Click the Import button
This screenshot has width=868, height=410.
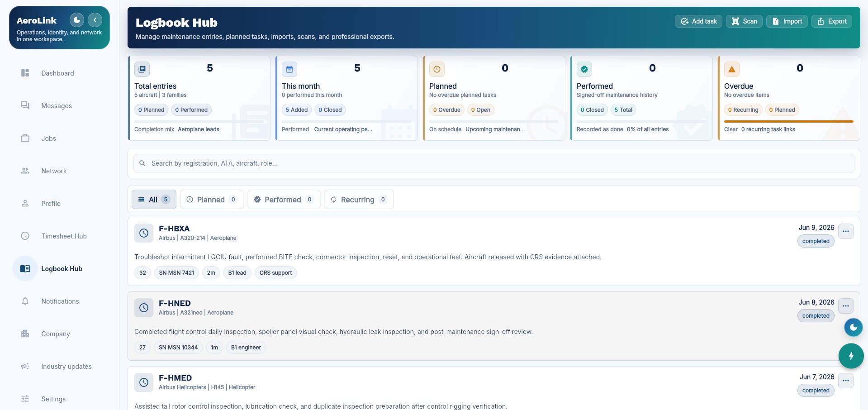787,21
